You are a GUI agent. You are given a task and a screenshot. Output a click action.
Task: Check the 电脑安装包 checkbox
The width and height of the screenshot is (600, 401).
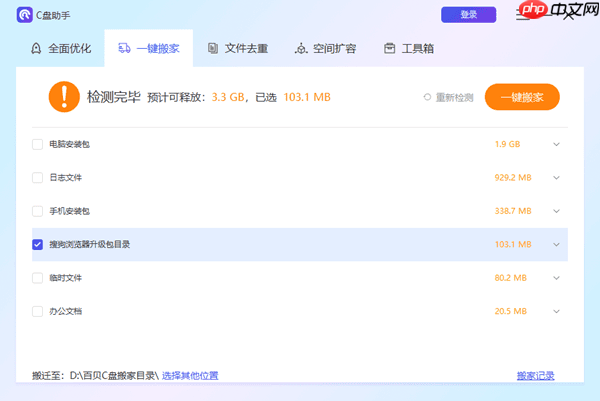38,144
